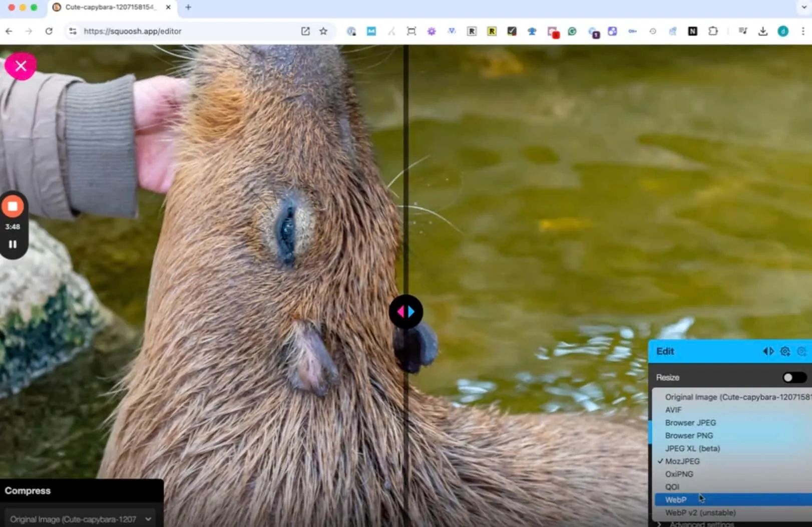Close the Cute-capybara browser tab

point(168,8)
